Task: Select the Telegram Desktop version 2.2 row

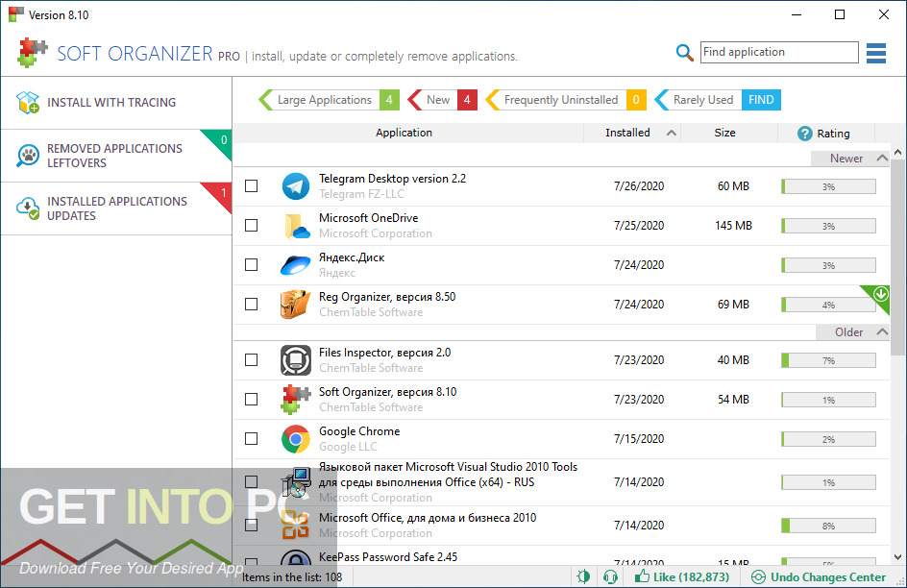Action: (561, 186)
